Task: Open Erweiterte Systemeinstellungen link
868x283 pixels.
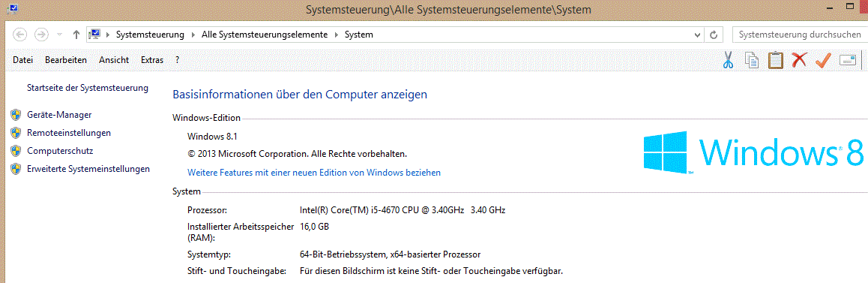Action: pos(88,169)
